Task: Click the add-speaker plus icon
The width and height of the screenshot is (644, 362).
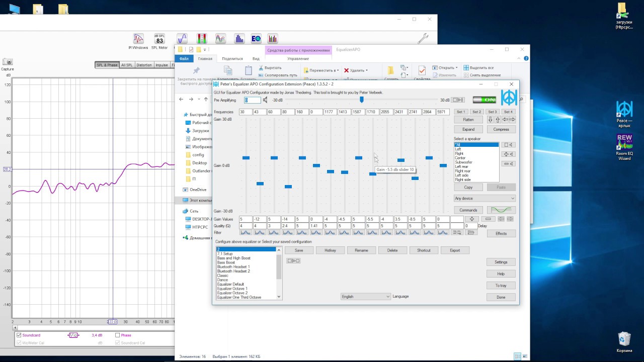Action: (509, 154)
